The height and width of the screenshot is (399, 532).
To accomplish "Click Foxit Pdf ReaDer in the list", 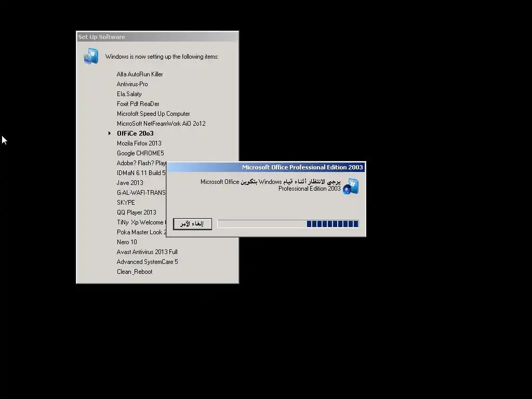I will 138,104.
